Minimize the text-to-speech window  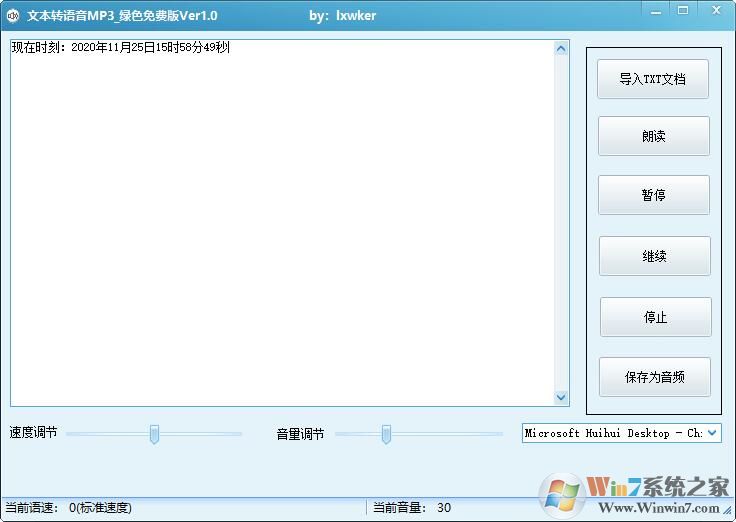tap(656, 11)
